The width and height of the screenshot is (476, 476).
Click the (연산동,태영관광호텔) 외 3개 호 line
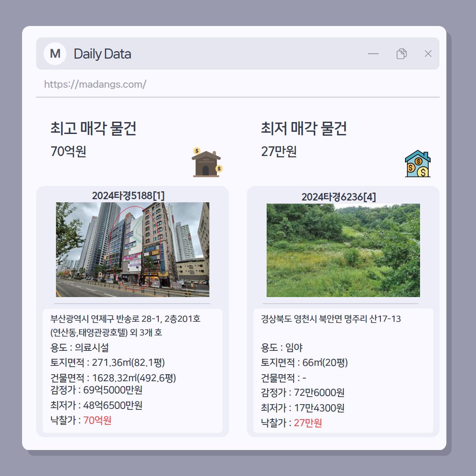[106, 332]
